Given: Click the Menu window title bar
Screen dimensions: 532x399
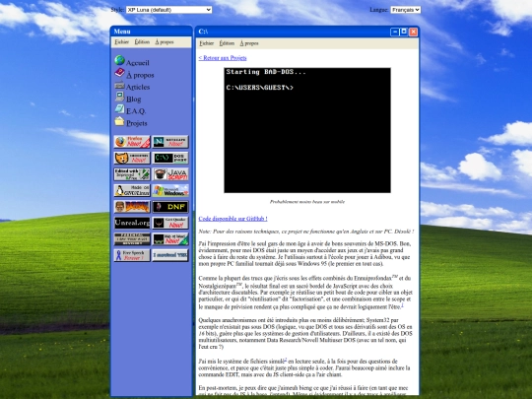Looking at the screenshot, I should (x=152, y=32).
